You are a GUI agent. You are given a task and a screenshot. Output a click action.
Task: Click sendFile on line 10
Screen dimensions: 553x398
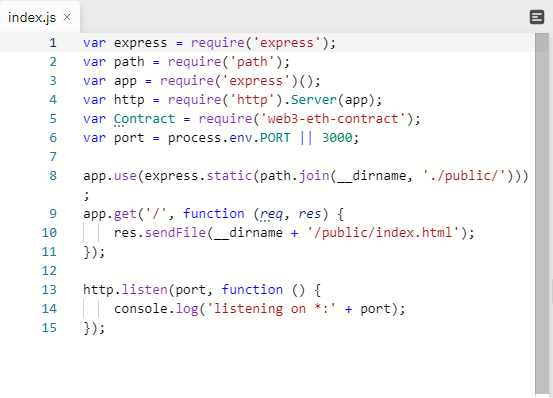tap(175, 233)
